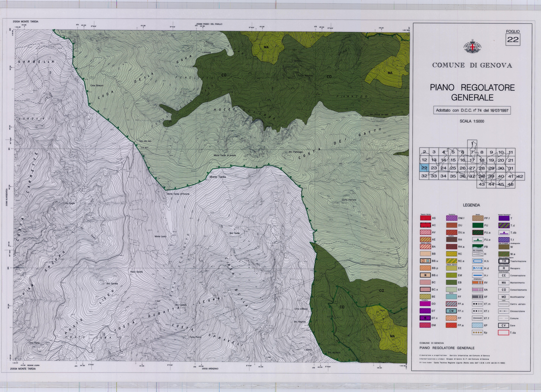The image size is (541, 392).
Task: Click the FB boundary legend symbol
Action: pyautogui.click(x=478, y=247)
